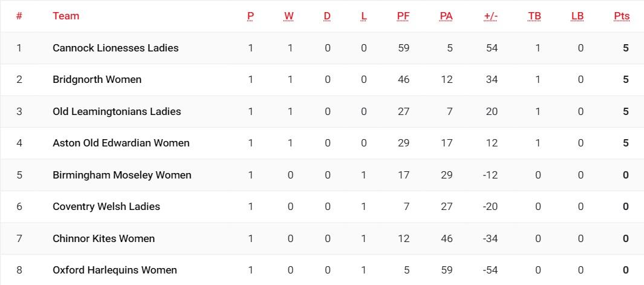Click the Team column header

(x=66, y=16)
